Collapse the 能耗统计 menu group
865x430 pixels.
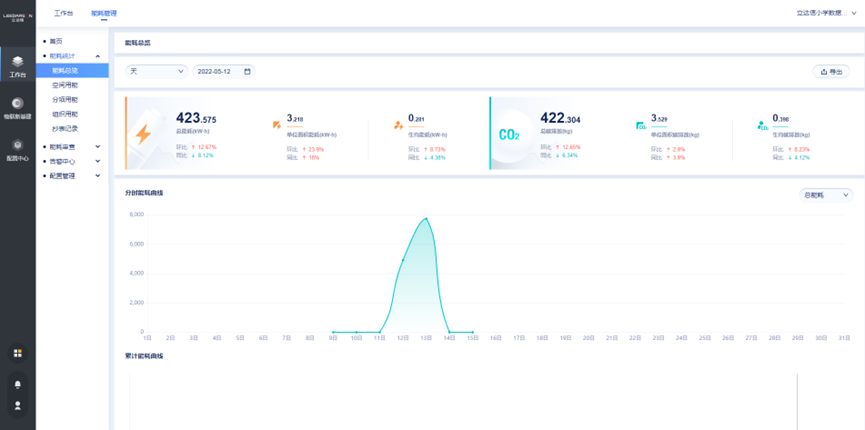click(97, 56)
